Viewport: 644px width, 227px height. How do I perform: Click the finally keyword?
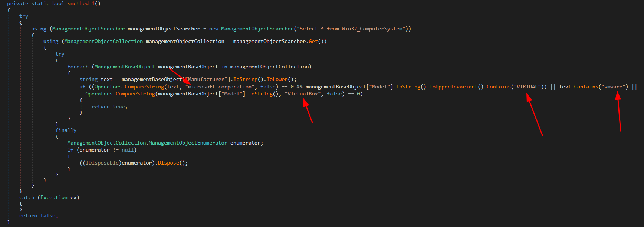pyautogui.click(x=66, y=130)
